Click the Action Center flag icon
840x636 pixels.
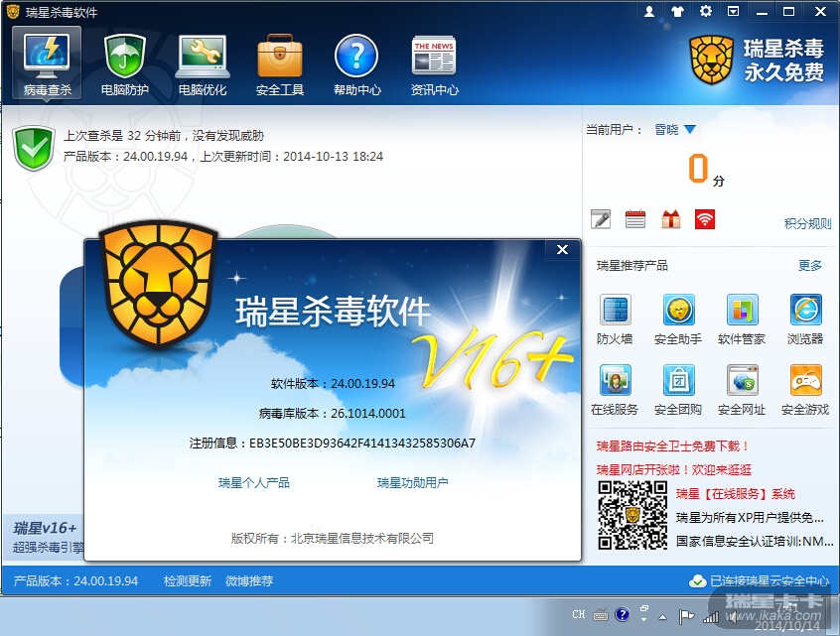tap(686, 617)
